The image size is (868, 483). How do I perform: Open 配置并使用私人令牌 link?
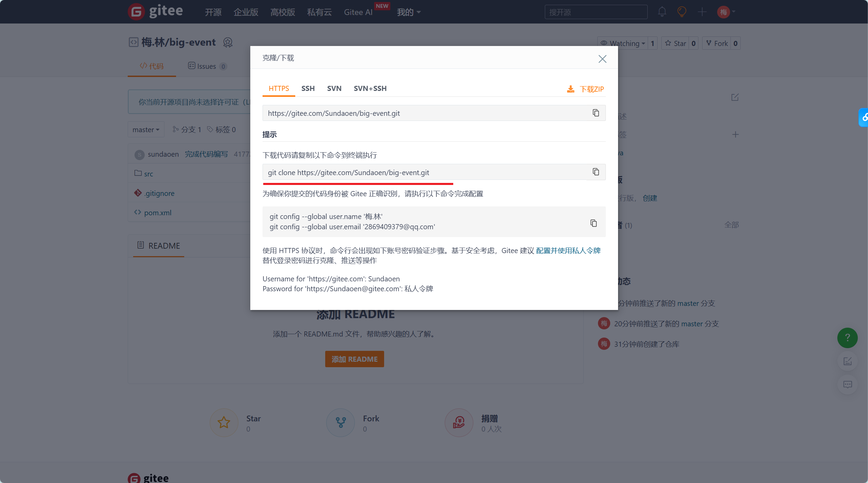(568, 251)
